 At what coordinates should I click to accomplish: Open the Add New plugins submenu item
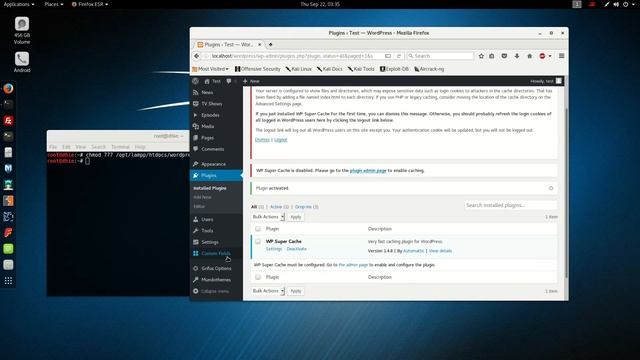tap(202, 198)
